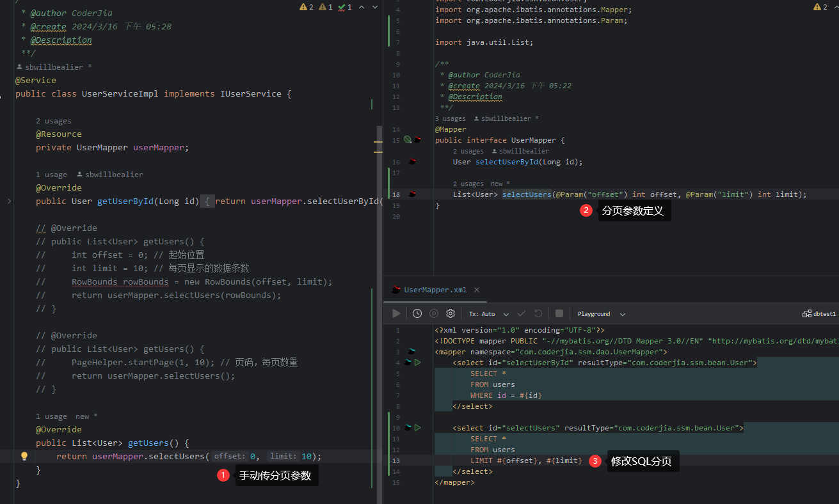Click line number 13 in UserMapper.xml gutter
The image size is (839, 504).
pos(396,461)
